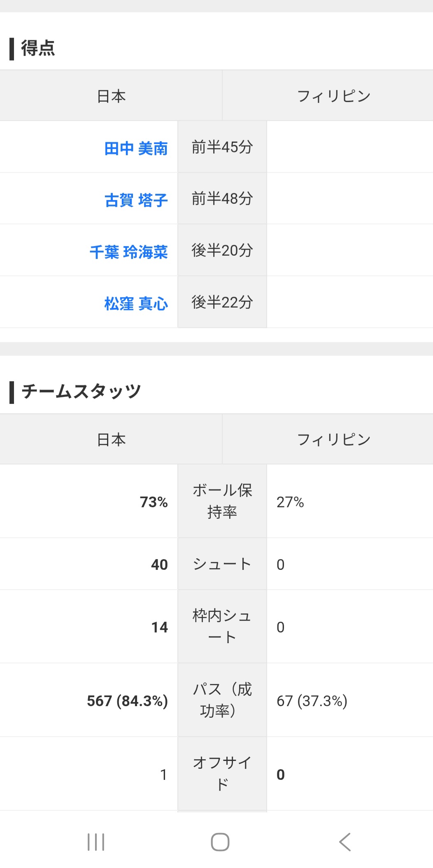Tap the 前半45分 goal time cell
The width and height of the screenshot is (433, 868).
point(222,147)
